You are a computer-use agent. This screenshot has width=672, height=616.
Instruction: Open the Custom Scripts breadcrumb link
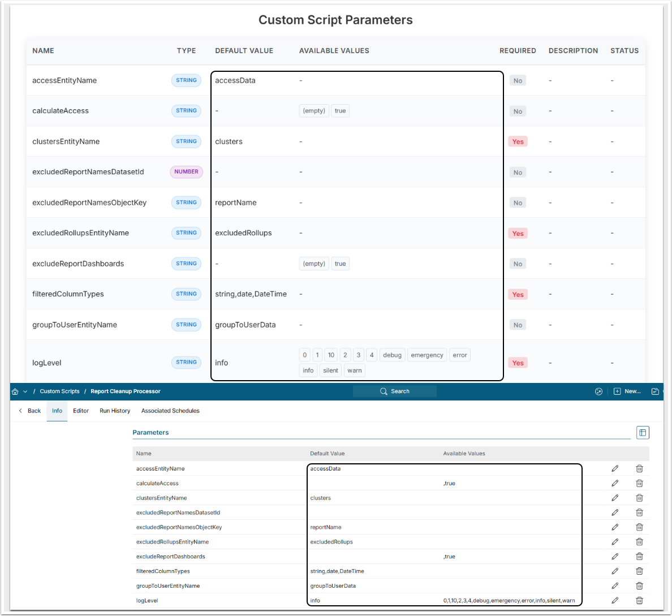(59, 391)
